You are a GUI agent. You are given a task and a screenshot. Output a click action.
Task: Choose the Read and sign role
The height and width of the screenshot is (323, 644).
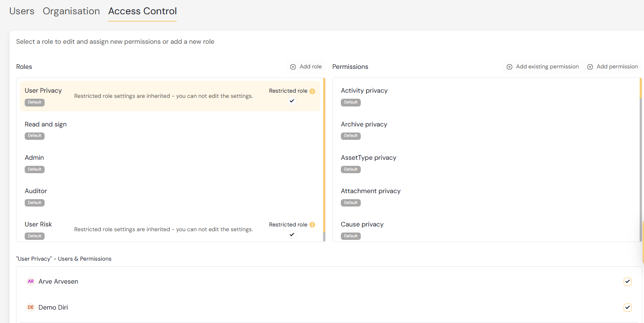click(45, 125)
